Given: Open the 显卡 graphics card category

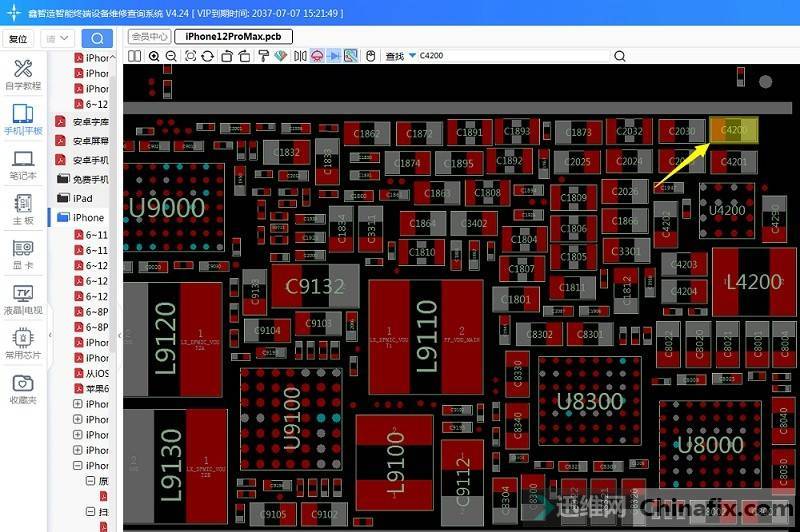Looking at the screenshot, I should click(x=23, y=254).
